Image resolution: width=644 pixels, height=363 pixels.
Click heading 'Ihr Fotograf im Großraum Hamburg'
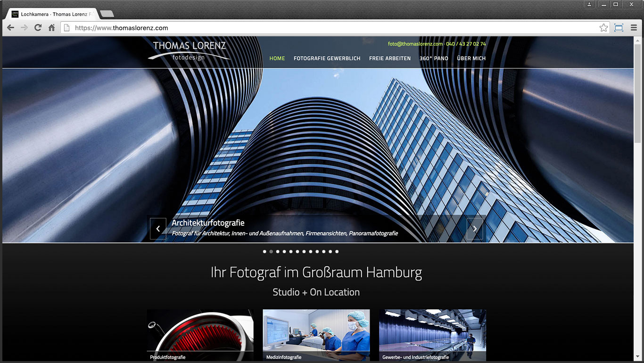point(316,272)
